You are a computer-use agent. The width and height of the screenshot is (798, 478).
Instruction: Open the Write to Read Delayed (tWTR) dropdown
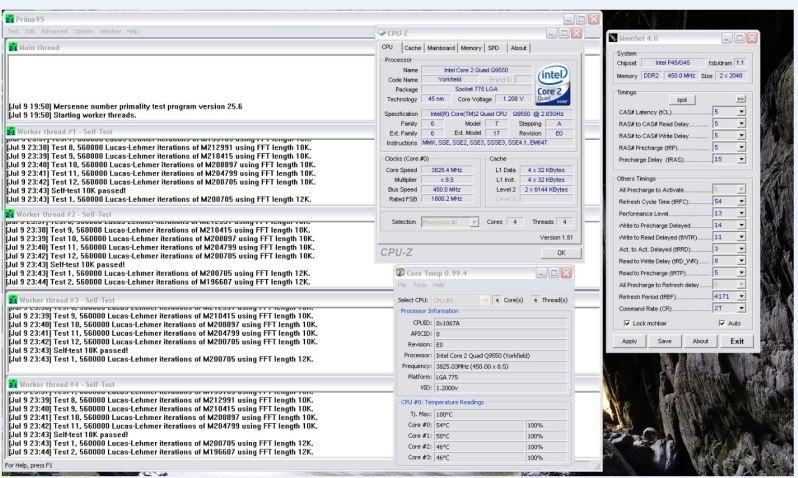click(x=741, y=237)
